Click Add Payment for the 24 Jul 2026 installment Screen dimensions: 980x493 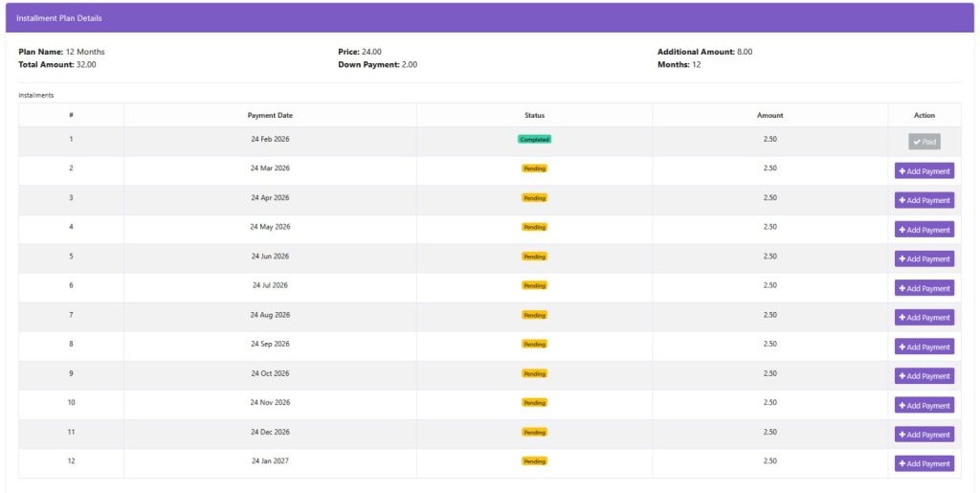[x=924, y=288]
